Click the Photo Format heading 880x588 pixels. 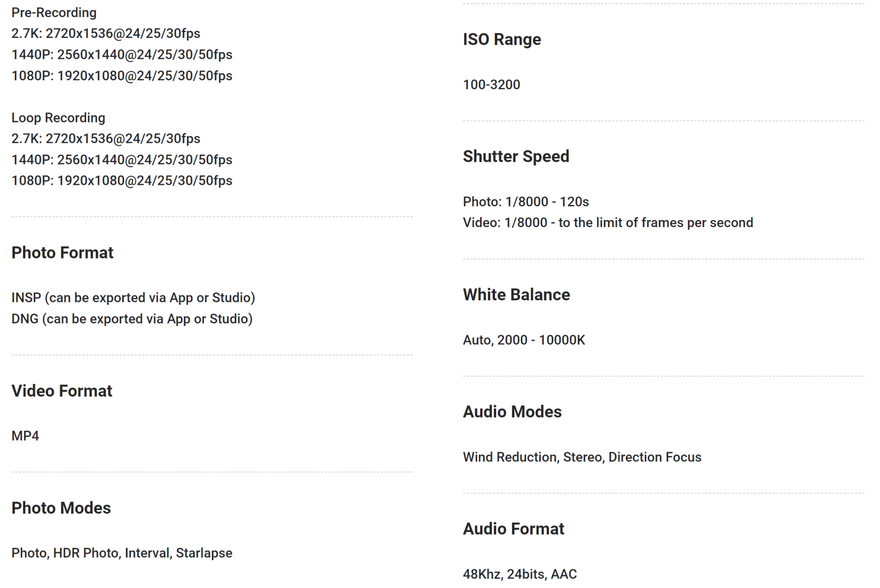tap(62, 252)
